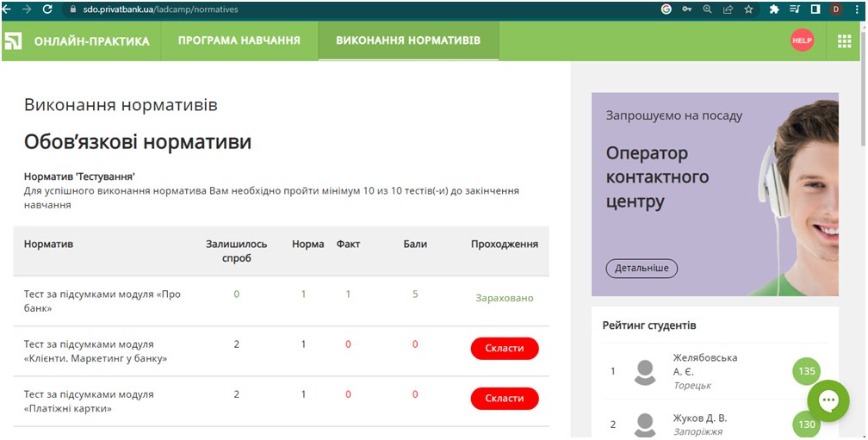Click test name «Клієнти. Маркетинг у банку»
The height and width of the screenshot is (440, 868).
point(96,351)
